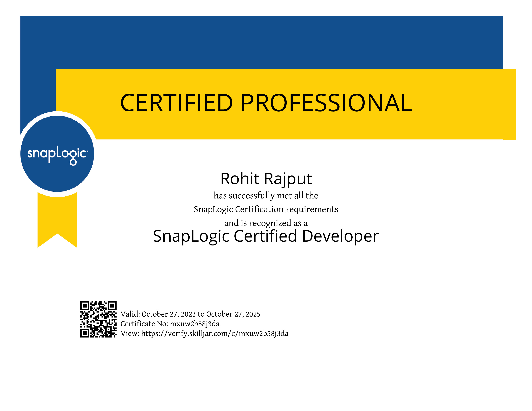The height and width of the screenshot is (411, 532).
Task: Click the 'October 27, 2025' expiry date
Action: point(233,314)
